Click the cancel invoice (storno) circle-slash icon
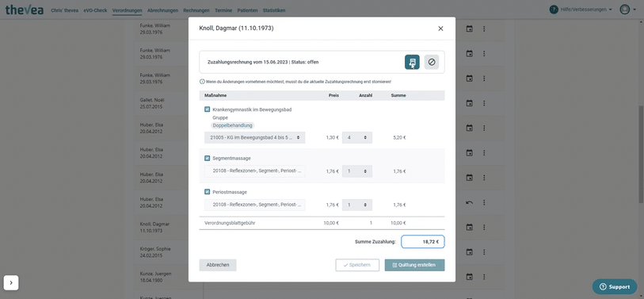 [x=431, y=62]
